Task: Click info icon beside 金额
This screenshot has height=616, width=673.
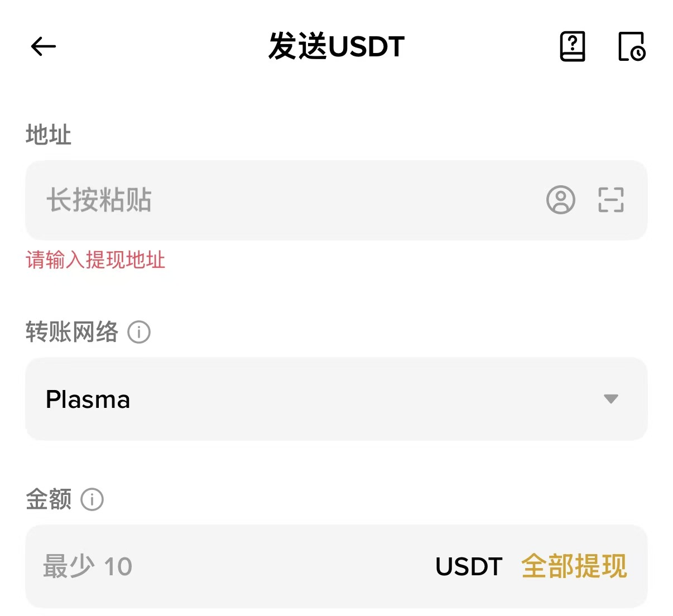Action: click(x=92, y=499)
